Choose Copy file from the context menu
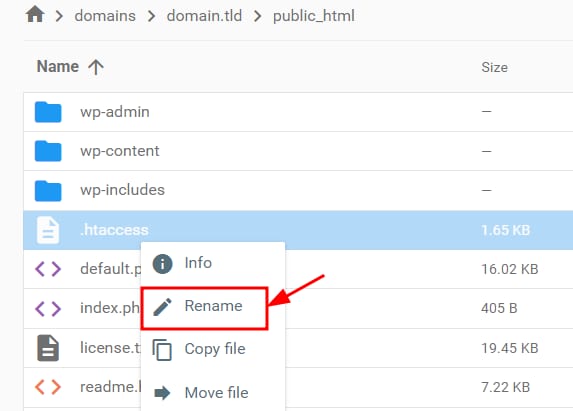Image resolution: width=573 pixels, height=411 pixels. (x=213, y=349)
